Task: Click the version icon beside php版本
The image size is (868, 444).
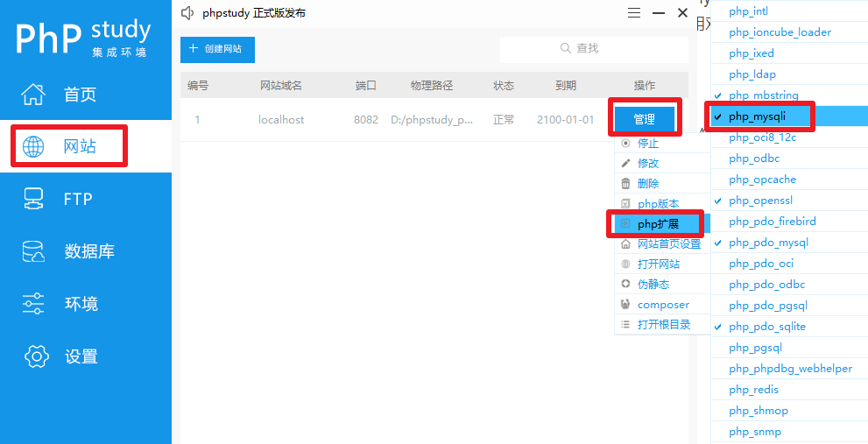Action: pos(625,204)
